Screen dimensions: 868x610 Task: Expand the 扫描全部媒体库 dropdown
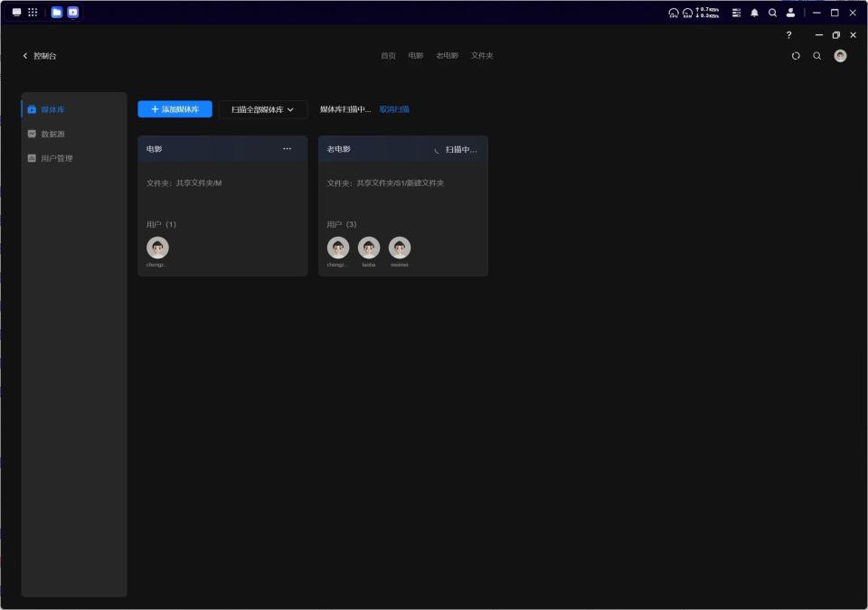(263, 109)
